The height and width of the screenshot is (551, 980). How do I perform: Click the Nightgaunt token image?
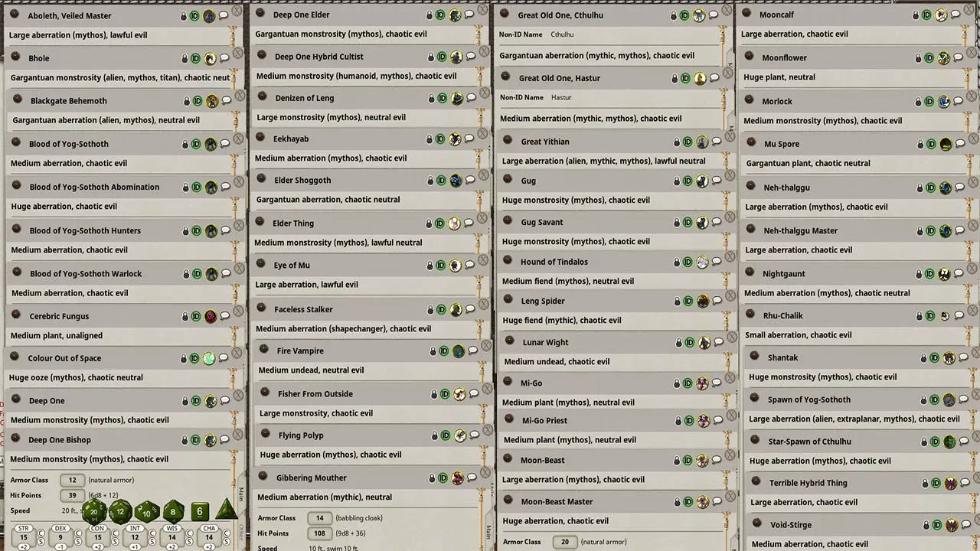pyautogui.click(x=945, y=274)
